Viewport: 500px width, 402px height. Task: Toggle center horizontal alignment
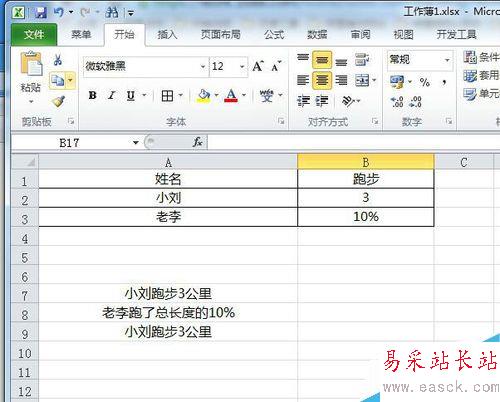tap(322, 80)
